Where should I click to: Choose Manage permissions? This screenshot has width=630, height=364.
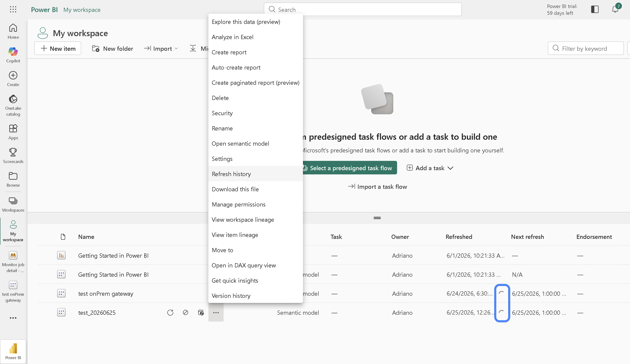tap(256, 204)
